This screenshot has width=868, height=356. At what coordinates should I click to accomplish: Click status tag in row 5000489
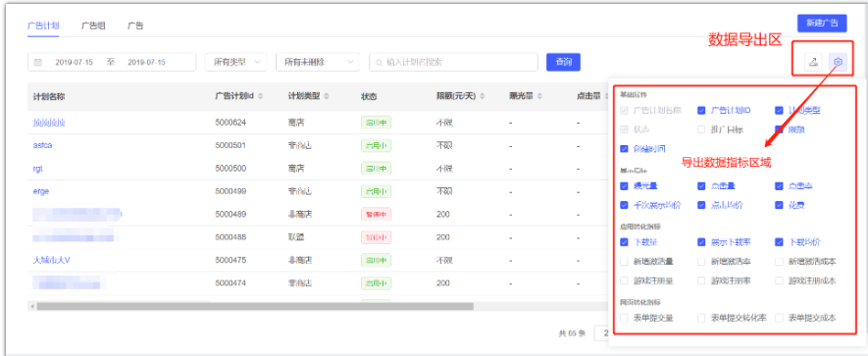click(x=376, y=214)
